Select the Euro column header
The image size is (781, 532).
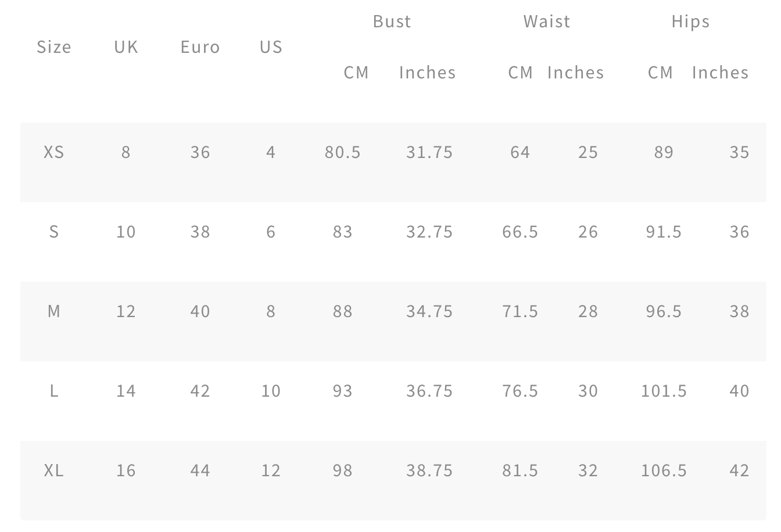coord(200,47)
